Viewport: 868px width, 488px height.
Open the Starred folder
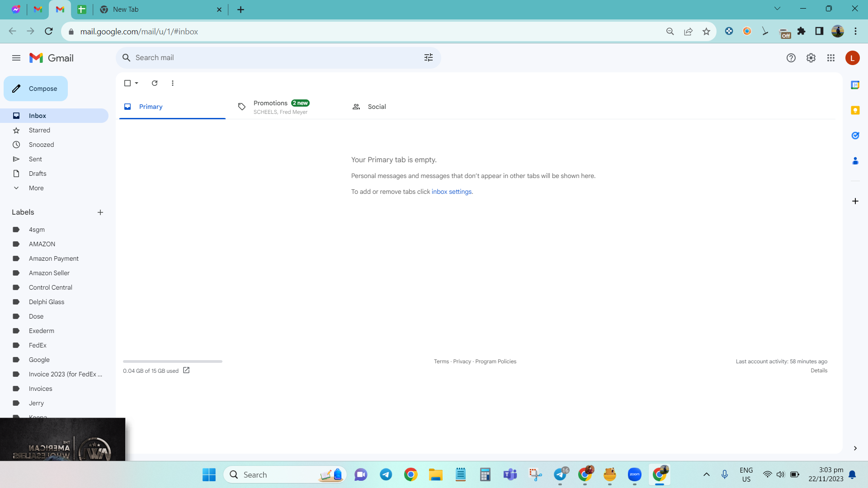point(54,130)
